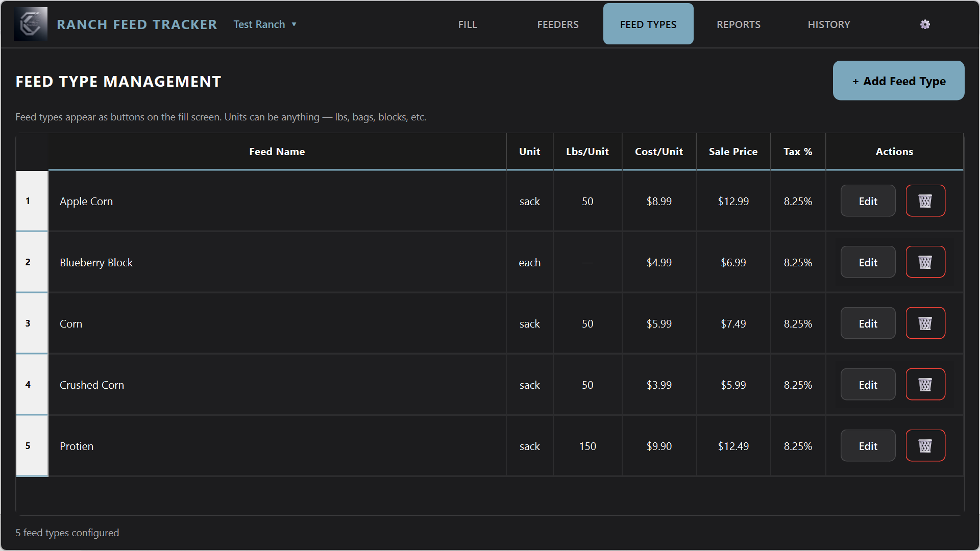Click the $12.49 sale price cell
The width and height of the screenshot is (980, 551).
733,446
